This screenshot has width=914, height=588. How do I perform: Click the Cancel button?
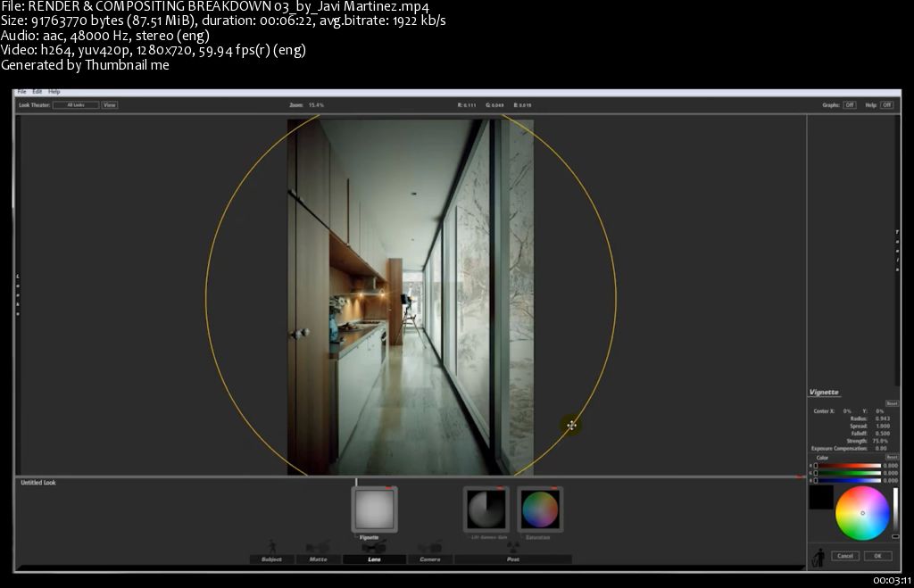pyautogui.click(x=844, y=556)
